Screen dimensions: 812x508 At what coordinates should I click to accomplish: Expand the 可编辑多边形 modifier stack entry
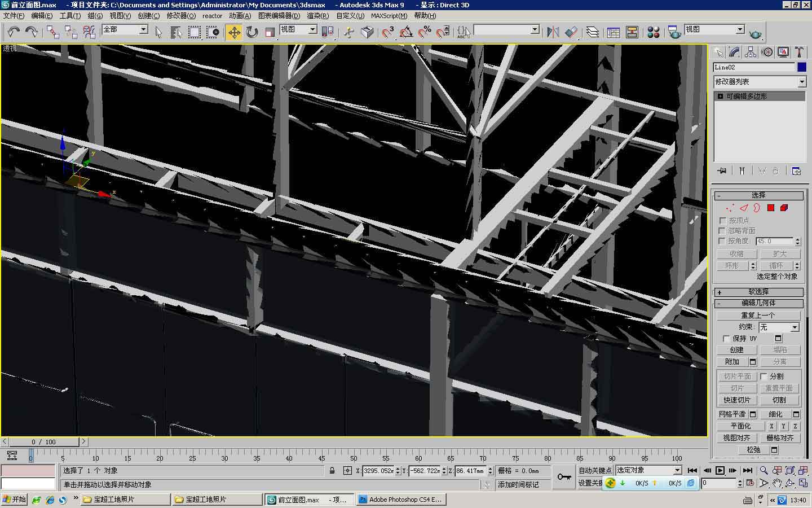(x=720, y=97)
